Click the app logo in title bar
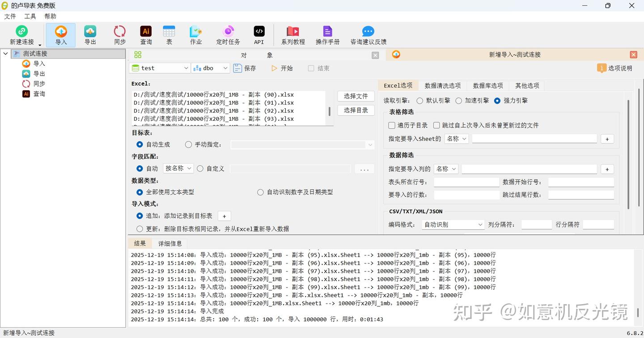The image size is (644, 338). (x=5, y=5)
